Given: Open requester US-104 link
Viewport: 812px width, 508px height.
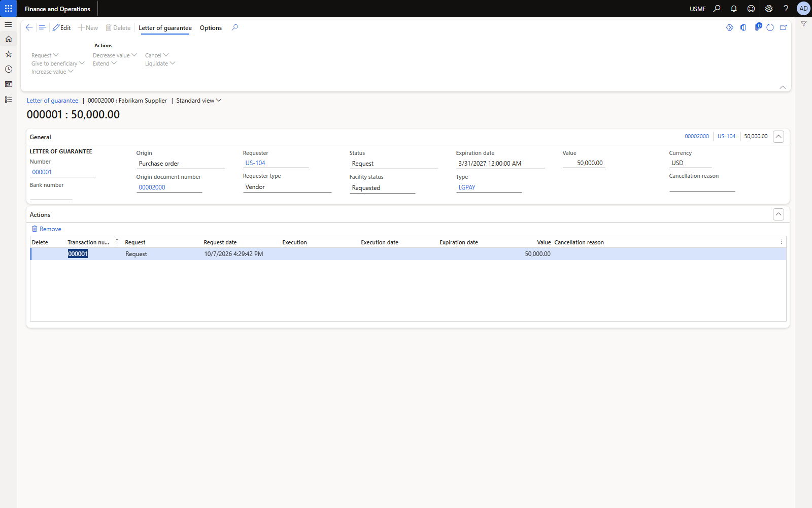Looking at the screenshot, I should [255, 163].
